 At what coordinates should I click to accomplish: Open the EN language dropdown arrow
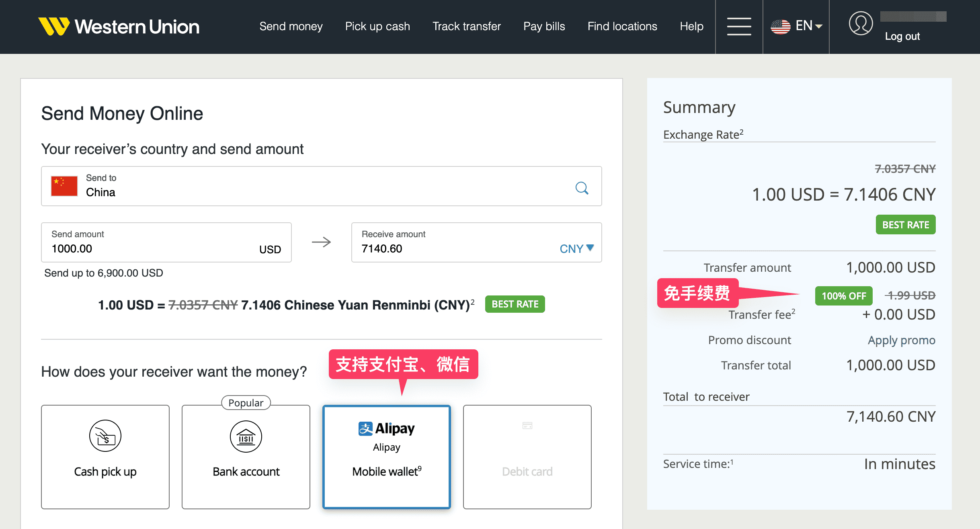819,27
